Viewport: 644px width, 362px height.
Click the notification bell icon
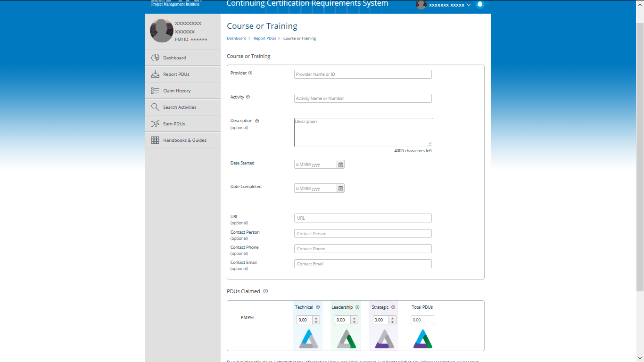click(x=480, y=4)
